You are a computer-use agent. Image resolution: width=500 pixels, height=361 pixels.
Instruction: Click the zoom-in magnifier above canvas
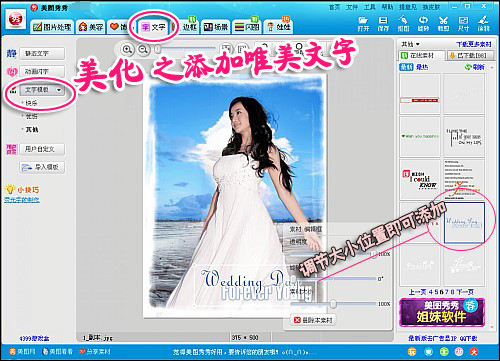[x=127, y=49]
